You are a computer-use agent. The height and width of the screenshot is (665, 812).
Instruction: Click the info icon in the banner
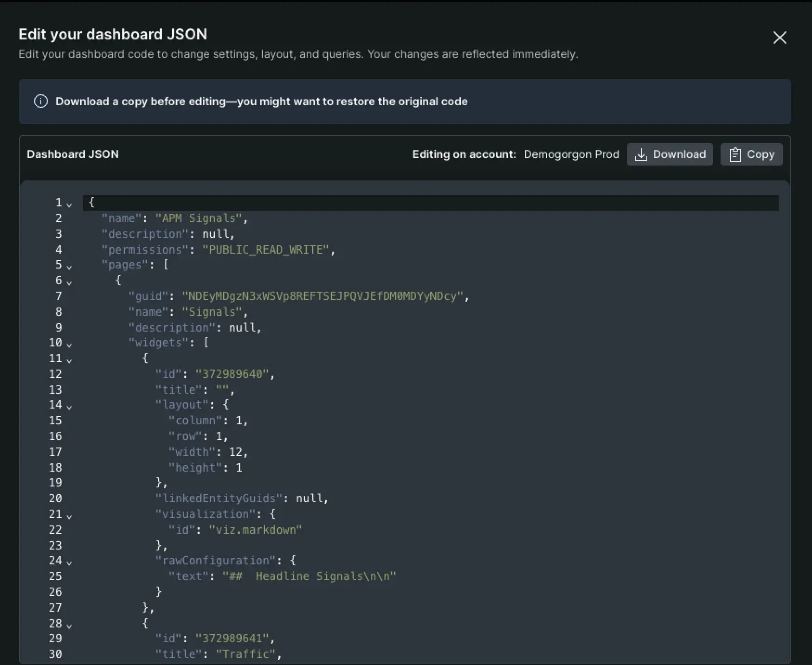coord(41,102)
